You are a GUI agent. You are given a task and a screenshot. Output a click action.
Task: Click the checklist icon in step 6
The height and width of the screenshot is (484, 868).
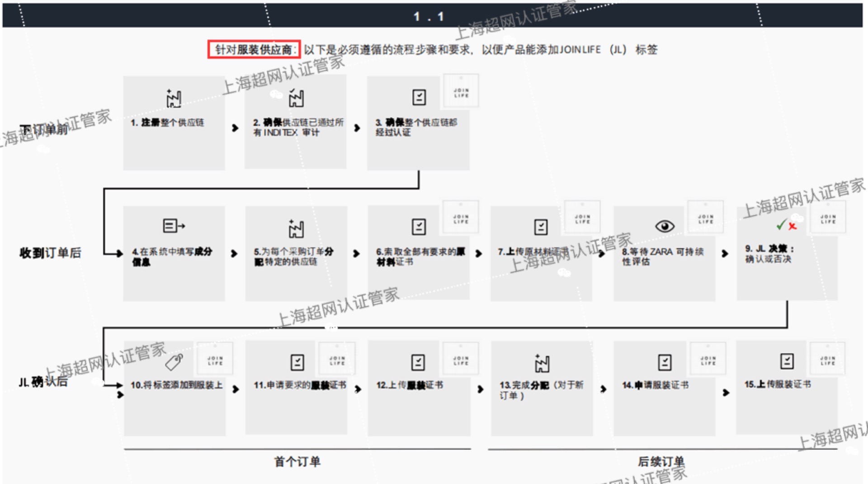[419, 227]
